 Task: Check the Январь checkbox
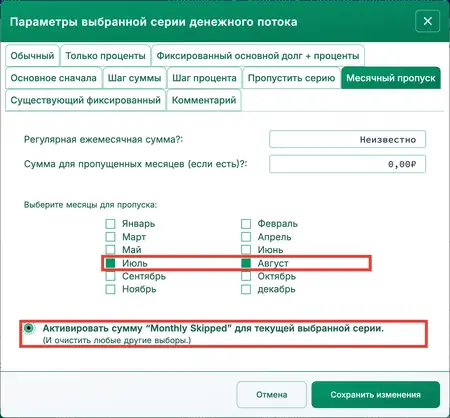point(110,224)
